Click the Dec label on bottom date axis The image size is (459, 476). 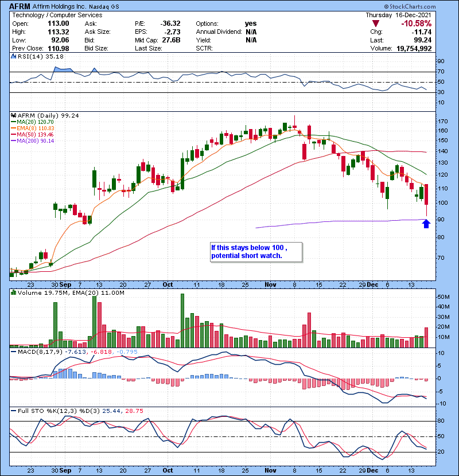click(x=372, y=470)
